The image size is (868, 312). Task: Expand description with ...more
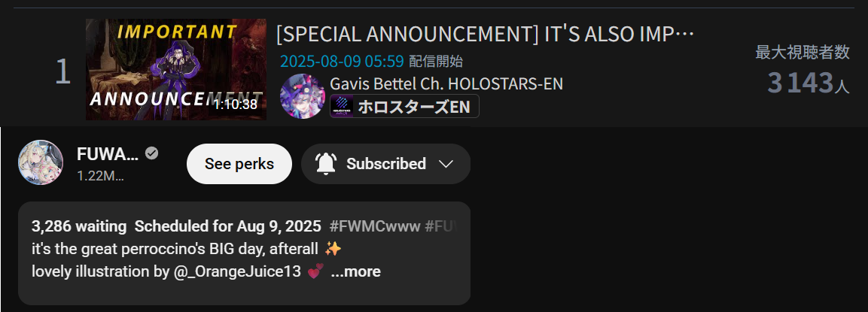(x=355, y=271)
